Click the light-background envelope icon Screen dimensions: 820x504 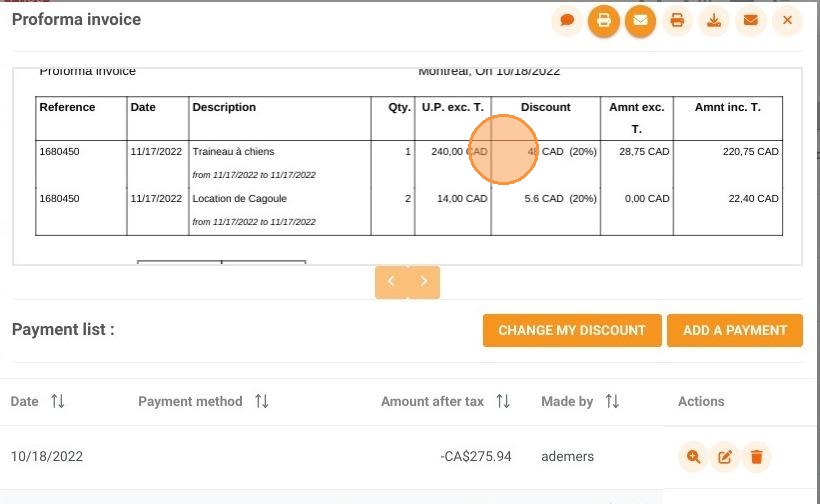(x=750, y=21)
